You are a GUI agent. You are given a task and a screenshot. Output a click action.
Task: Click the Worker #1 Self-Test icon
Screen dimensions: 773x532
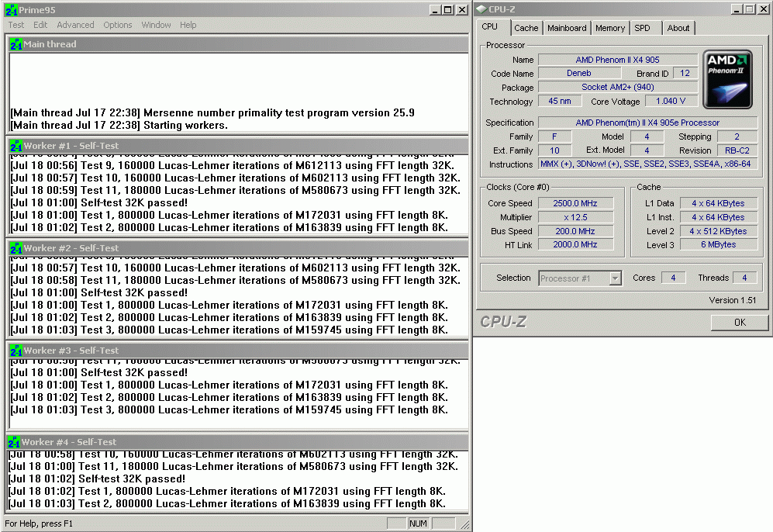pos(16,146)
